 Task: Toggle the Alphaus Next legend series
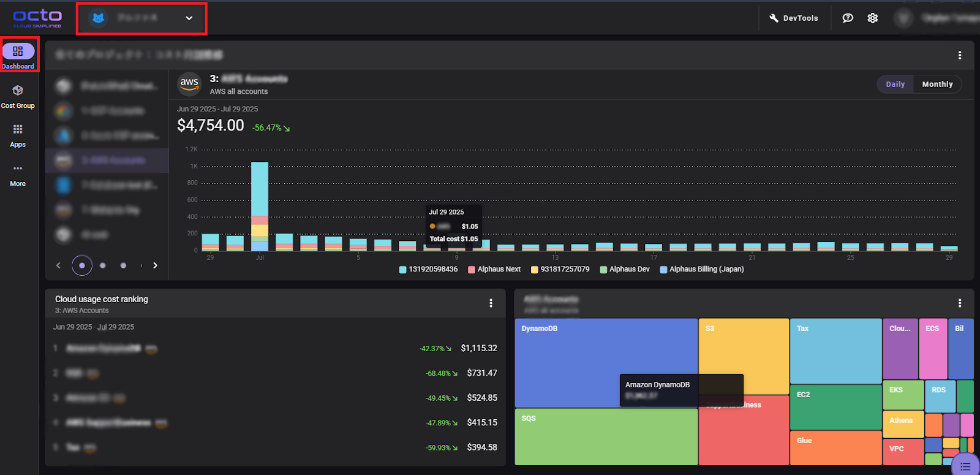pyautogui.click(x=494, y=269)
